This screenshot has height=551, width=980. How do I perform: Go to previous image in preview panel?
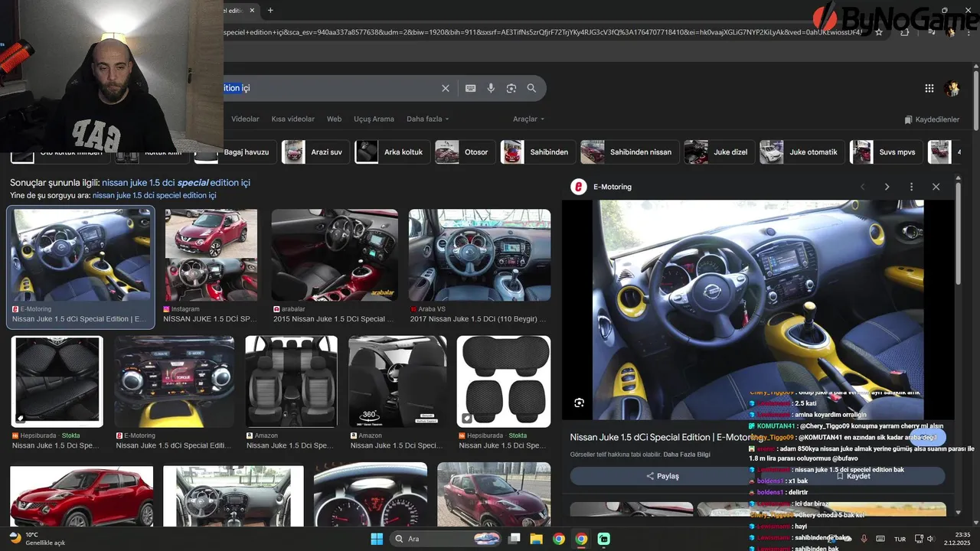[x=862, y=187]
